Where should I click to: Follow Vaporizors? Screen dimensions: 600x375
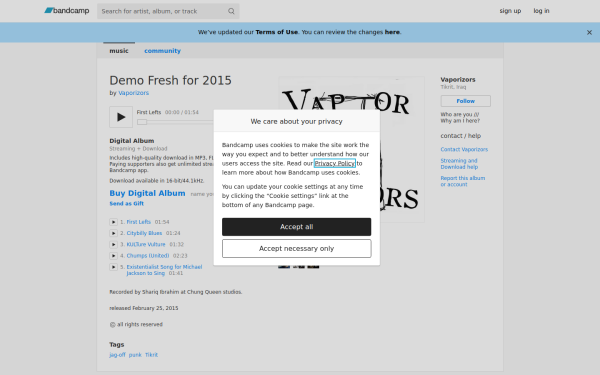(465, 101)
